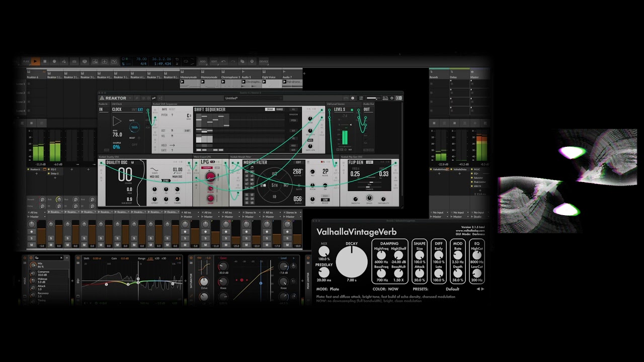
Task: Click the 5TH center of Morph Filter wheel
Action: 274,186
